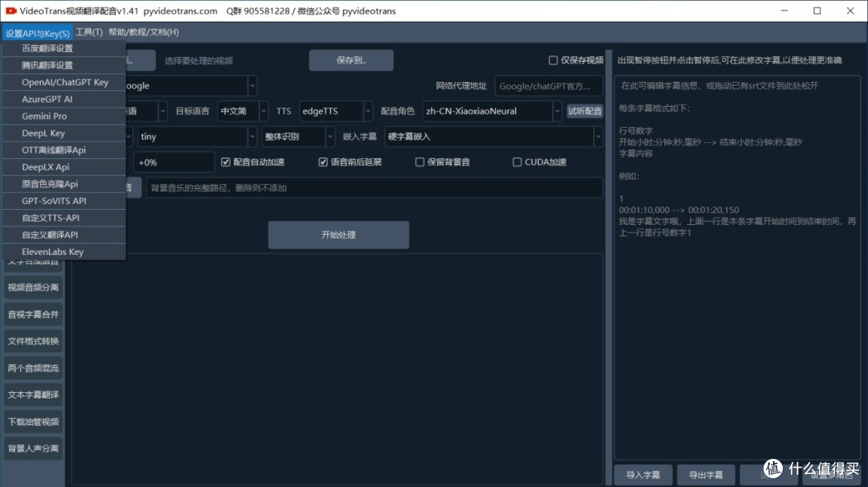Open the 下载油管视频 sidebar tool
The width and height of the screenshot is (868, 487).
coord(33,422)
